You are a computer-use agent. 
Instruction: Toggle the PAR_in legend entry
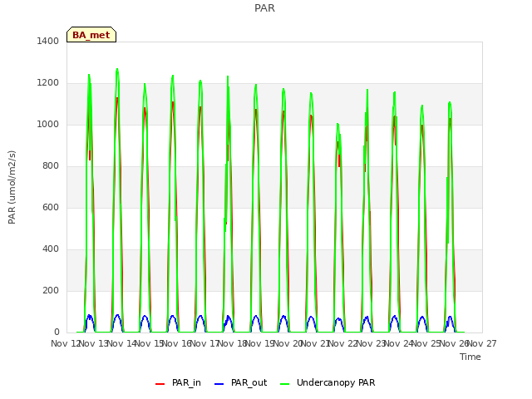pos(178,382)
